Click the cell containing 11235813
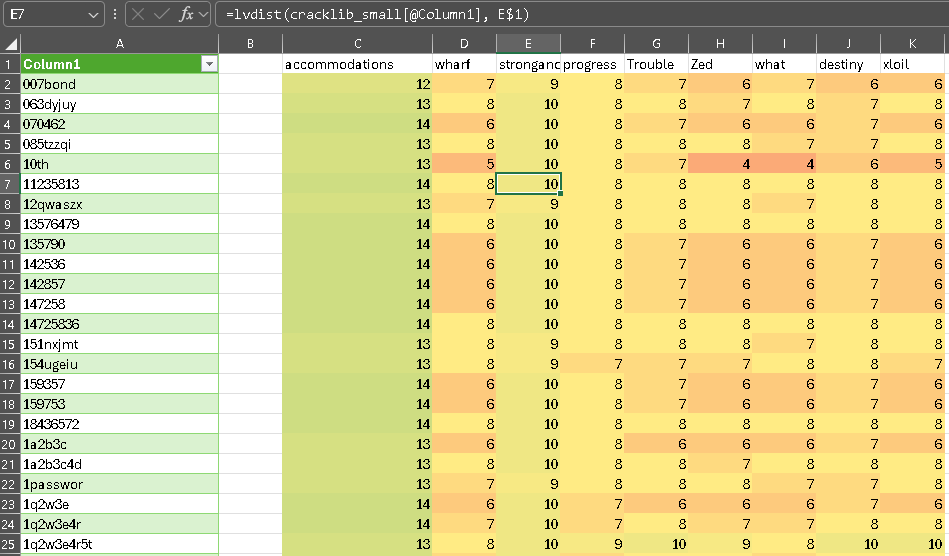The height and width of the screenshot is (556, 949). [x=120, y=184]
